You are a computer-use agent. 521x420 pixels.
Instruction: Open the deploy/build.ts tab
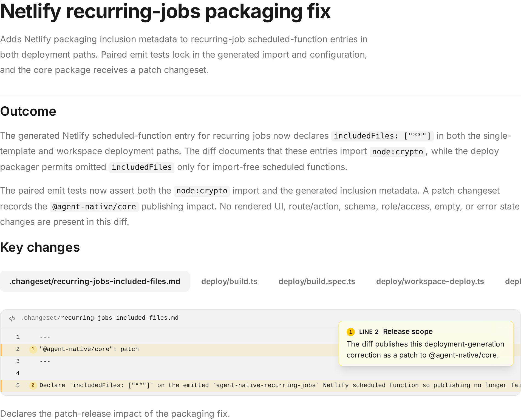229,281
